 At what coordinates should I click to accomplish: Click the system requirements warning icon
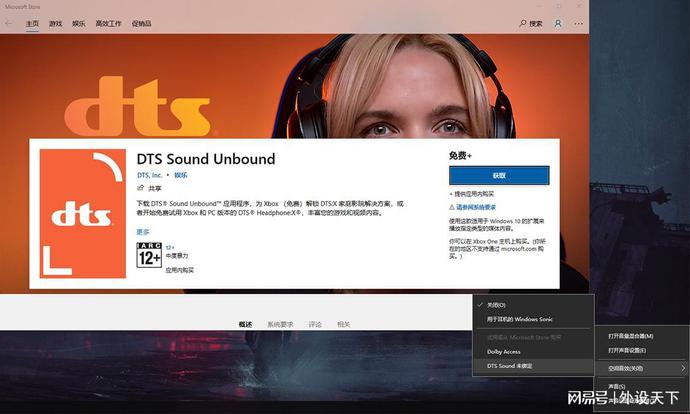[452, 206]
